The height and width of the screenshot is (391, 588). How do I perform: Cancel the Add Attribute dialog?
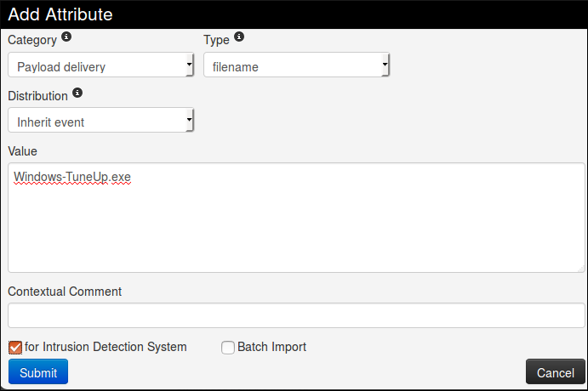(x=555, y=372)
